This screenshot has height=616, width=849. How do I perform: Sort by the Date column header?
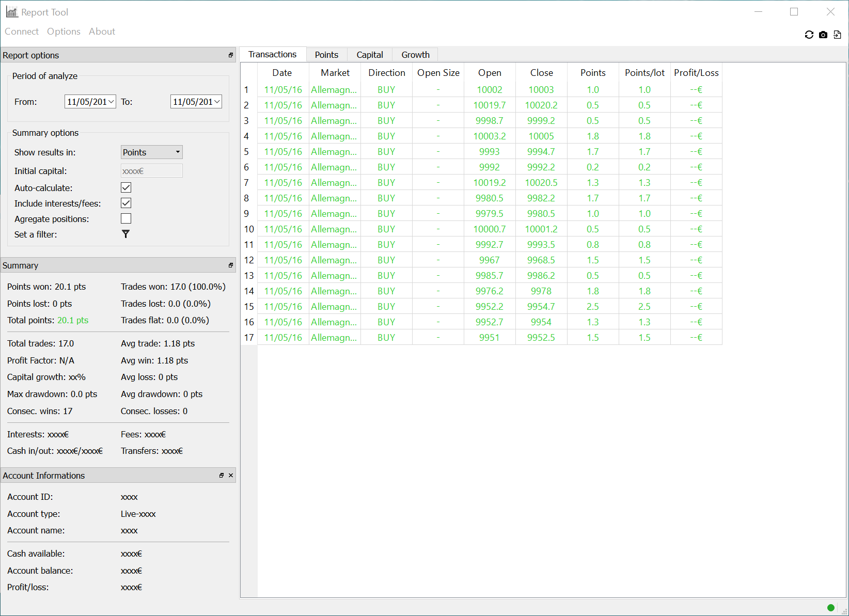tap(282, 73)
